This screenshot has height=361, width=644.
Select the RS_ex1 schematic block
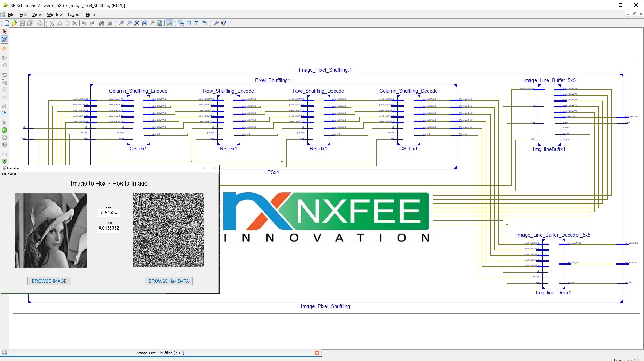tap(228, 120)
